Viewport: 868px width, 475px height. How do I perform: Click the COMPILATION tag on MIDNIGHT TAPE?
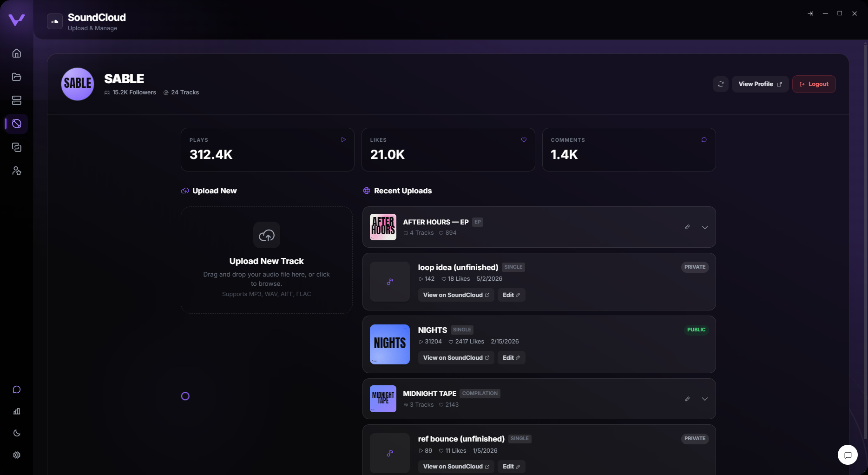[480, 393]
